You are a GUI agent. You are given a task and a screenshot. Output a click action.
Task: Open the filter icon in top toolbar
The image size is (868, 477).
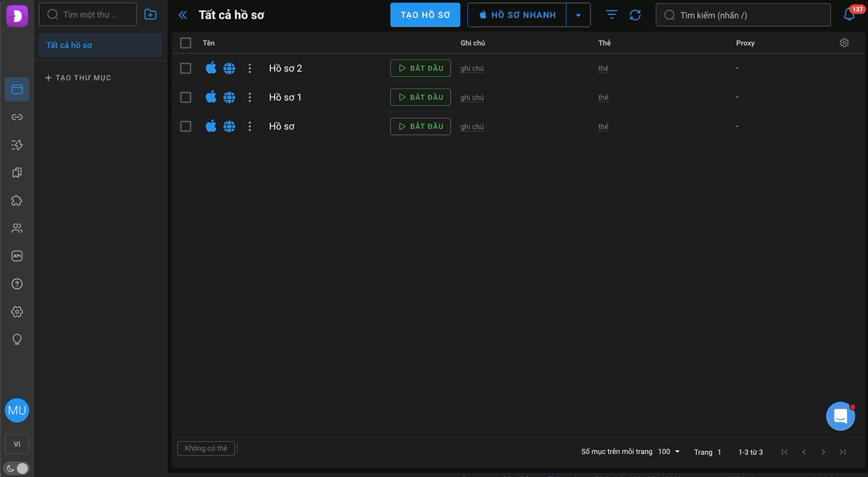[x=611, y=15]
